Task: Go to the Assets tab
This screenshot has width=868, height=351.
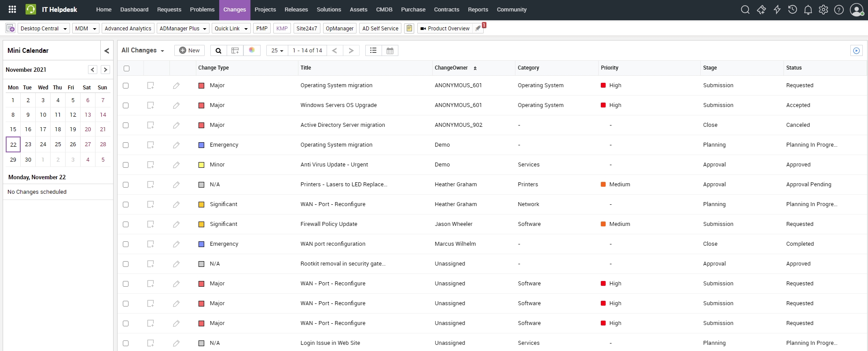Action: 358,10
